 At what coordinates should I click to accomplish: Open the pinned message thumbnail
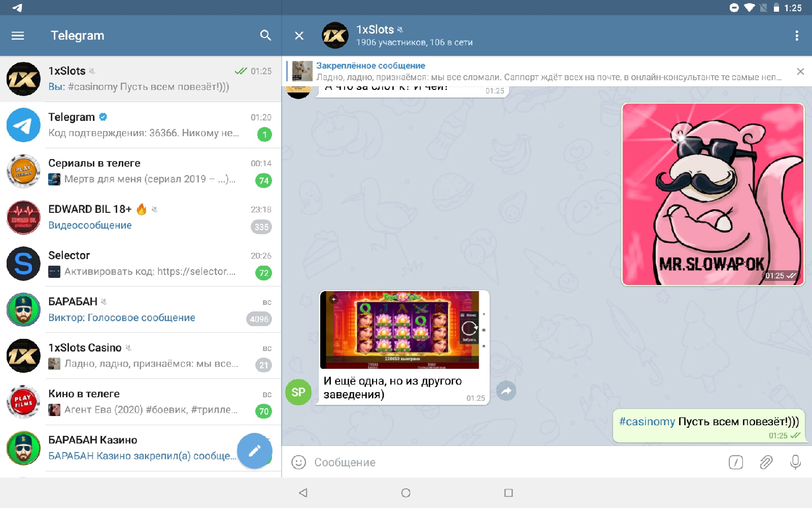[x=302, y=71]
